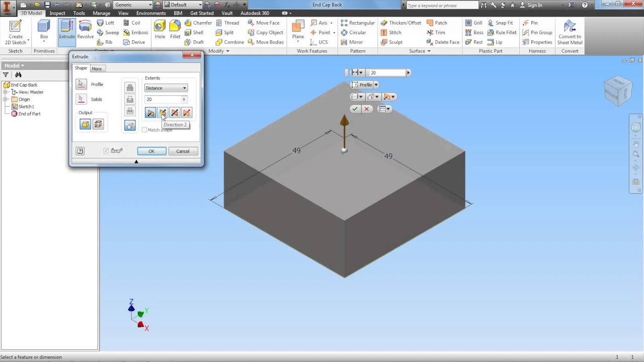The height and width of the screenshot is (362, 644).
Task: Click the Find binoculars icon in model browser
Action: (x=18, y=75)
